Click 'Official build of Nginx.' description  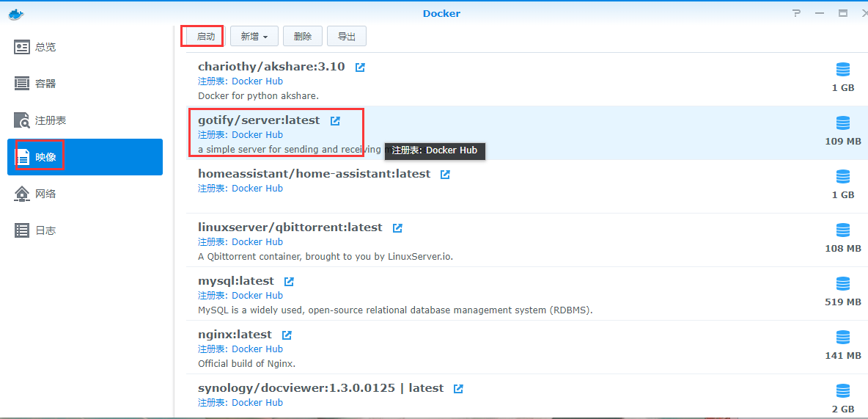pyautogui.click(x=247, y=364)
